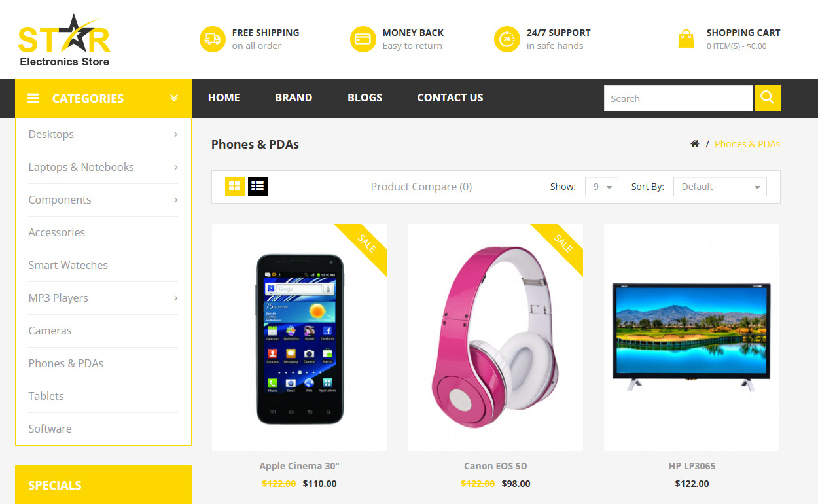Collapse the Categories panel with double chevron

(x=174, y=98)
